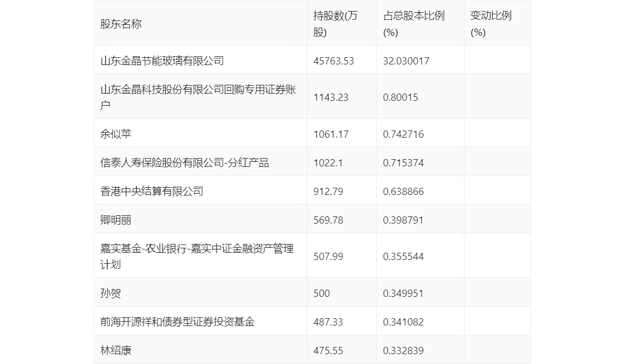Click the 变动比例(%) column header
This screenshot has height=364, width=625.
pyautogui.click(x=491, y=24)
